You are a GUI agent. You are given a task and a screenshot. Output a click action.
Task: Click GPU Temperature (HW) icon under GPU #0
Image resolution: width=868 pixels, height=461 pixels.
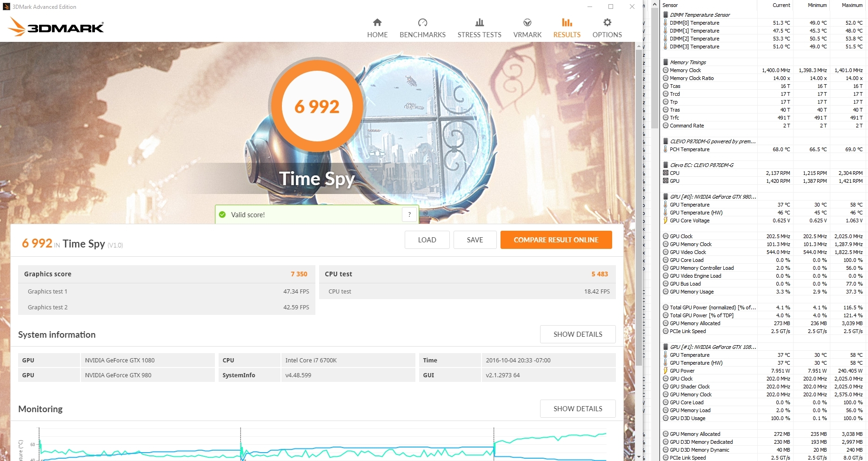point(666,213)
